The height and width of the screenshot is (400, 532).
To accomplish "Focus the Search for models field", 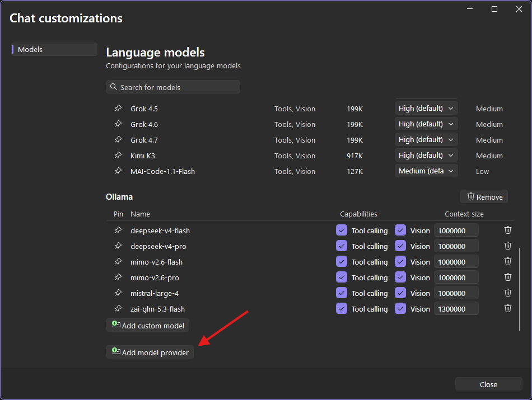I will coord(173,87).
